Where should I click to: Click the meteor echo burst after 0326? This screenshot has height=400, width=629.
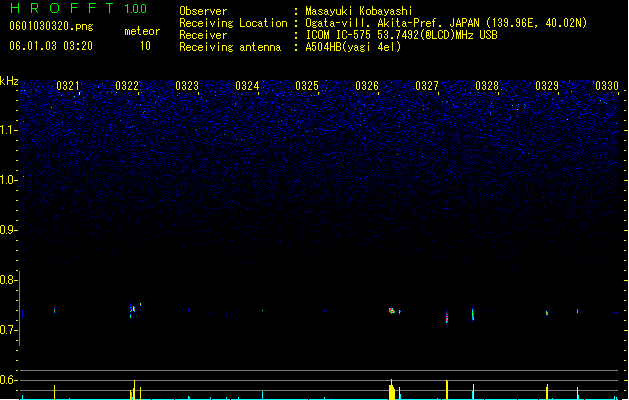(x=392, y=311)
